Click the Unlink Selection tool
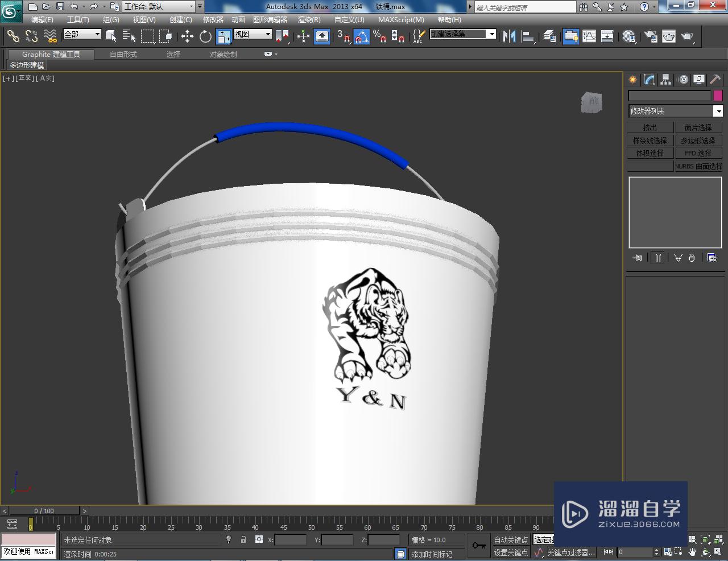 point(31,36)
